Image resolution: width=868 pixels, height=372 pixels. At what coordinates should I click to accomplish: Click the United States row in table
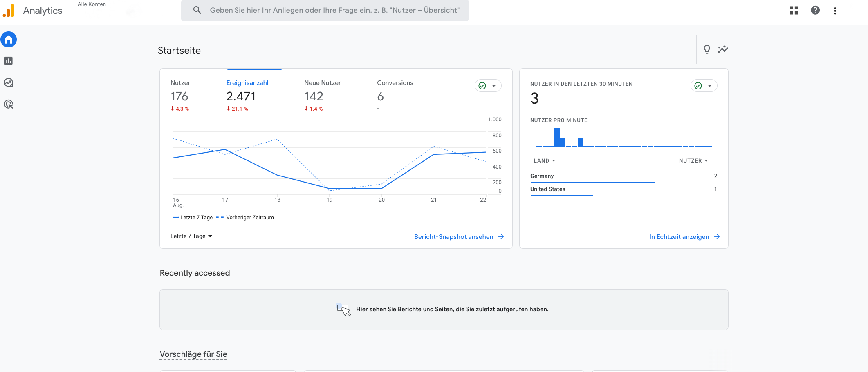[624, 189]
